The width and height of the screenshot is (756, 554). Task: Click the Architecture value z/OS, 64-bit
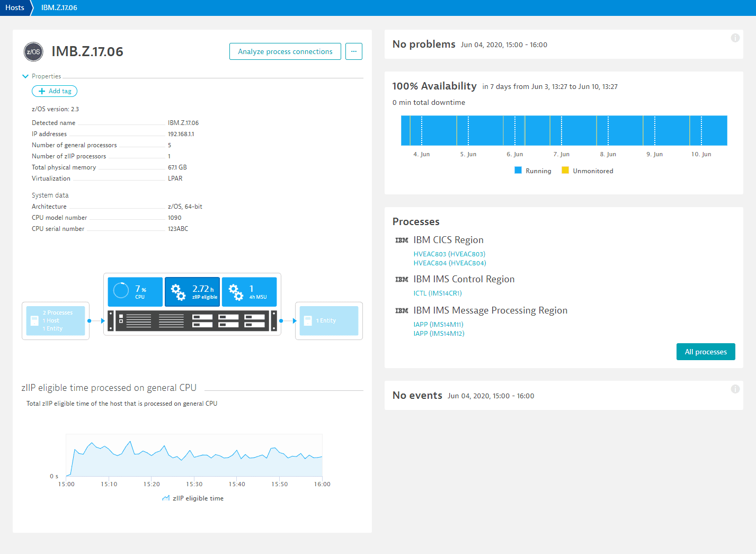(185, 207)
